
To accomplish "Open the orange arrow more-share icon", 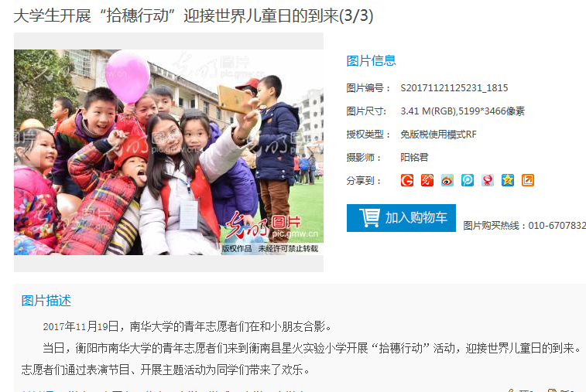I will tap(528, 180).
